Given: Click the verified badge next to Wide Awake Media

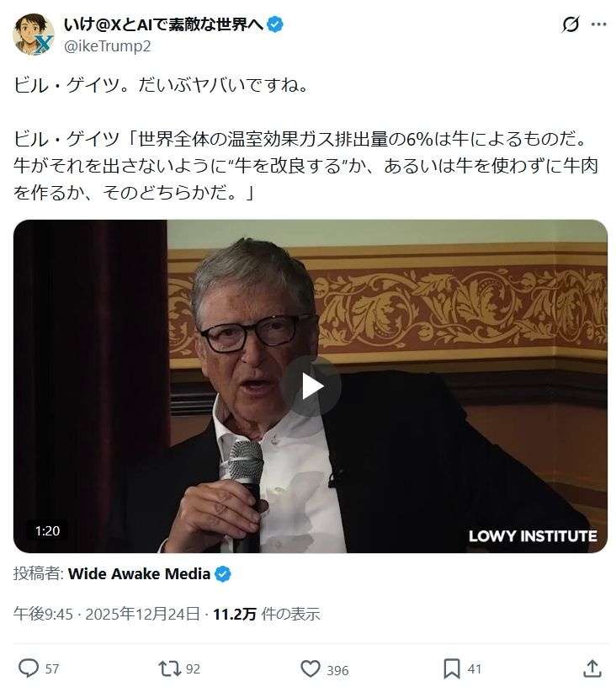Looking at the screenshot, I should (x=223, y=574).
